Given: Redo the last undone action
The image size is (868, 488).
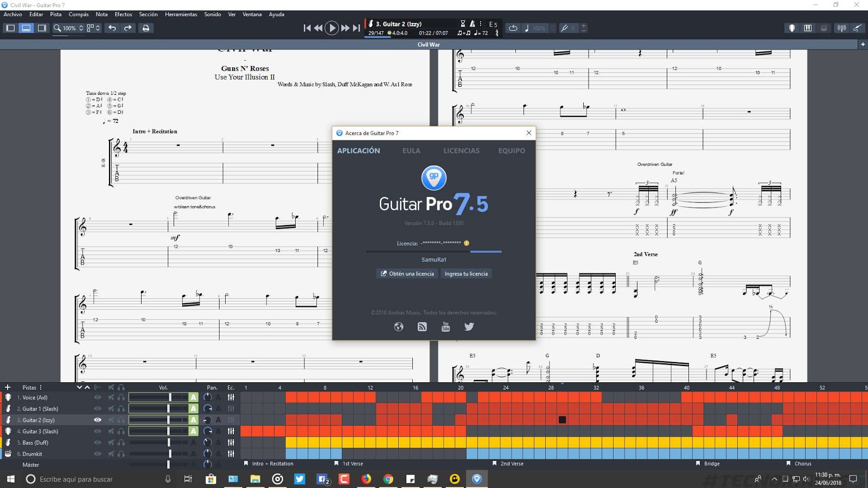Looking at the screenshot, I should coord(128,28).
